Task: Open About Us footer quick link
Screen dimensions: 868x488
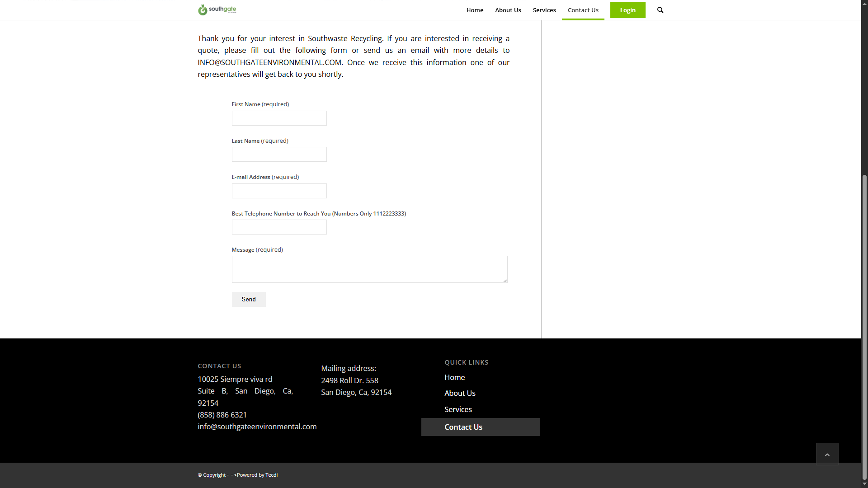Action: coord(460,393)
